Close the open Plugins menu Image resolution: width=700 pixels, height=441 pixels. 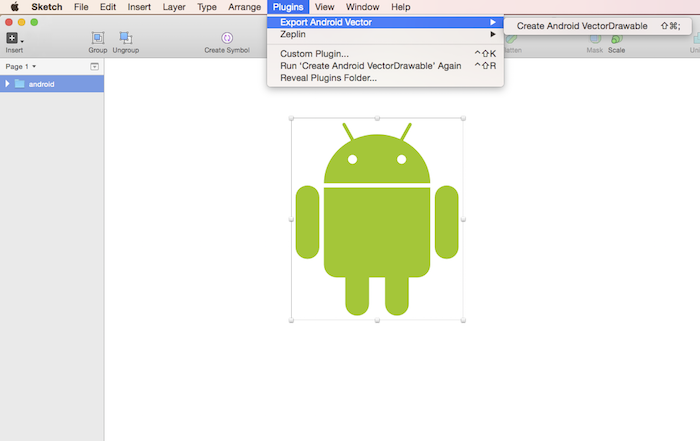(x=288, y=7)
